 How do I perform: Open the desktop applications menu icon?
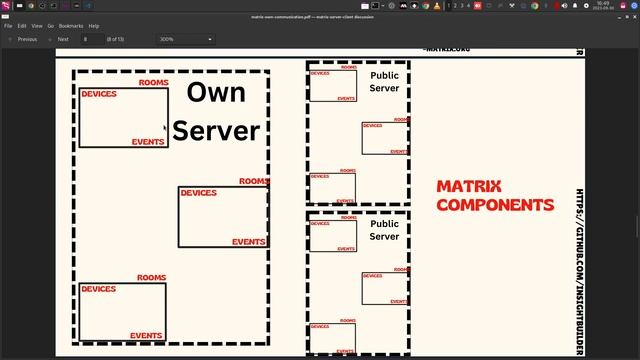point(6,6)
